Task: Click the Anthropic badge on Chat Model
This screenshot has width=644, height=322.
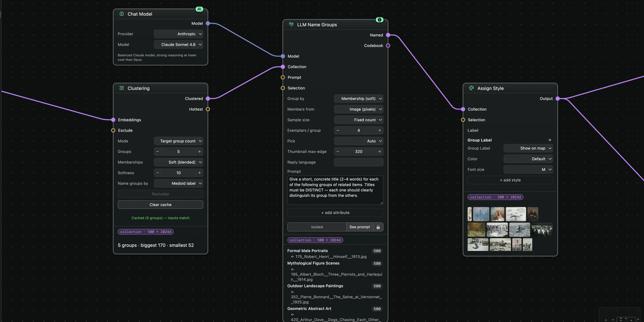Action: pyautogui.click(x=199, y=9)
